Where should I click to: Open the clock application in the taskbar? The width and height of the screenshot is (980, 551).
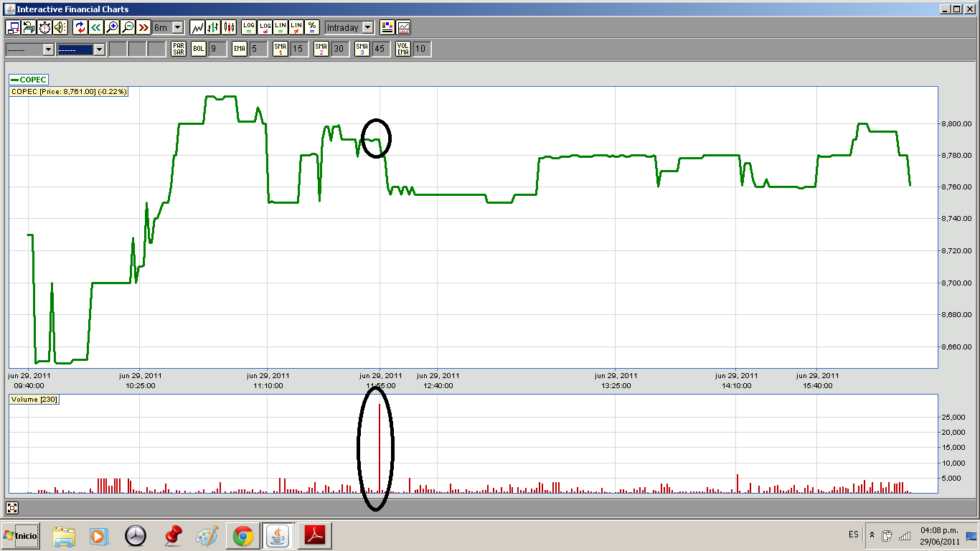[135, 535]
